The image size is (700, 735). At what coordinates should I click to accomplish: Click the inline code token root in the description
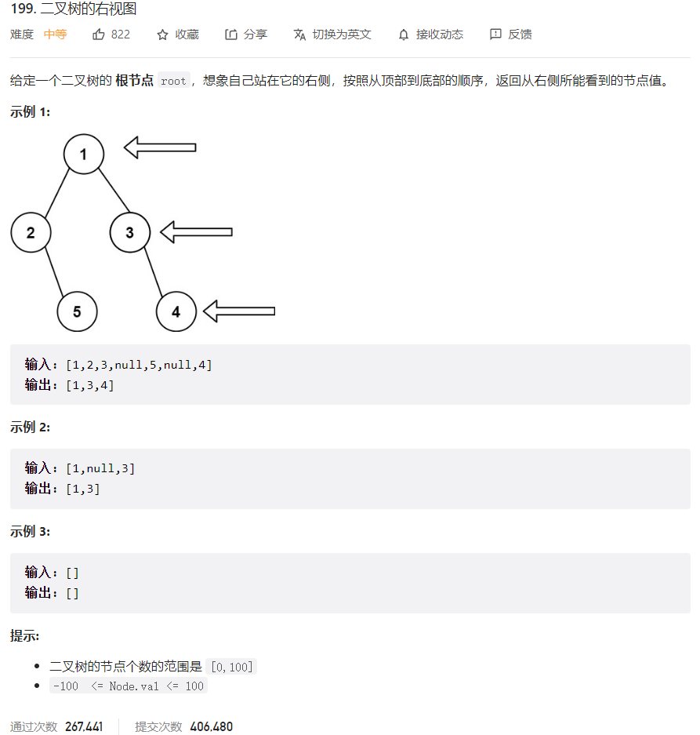click(172, 80)
